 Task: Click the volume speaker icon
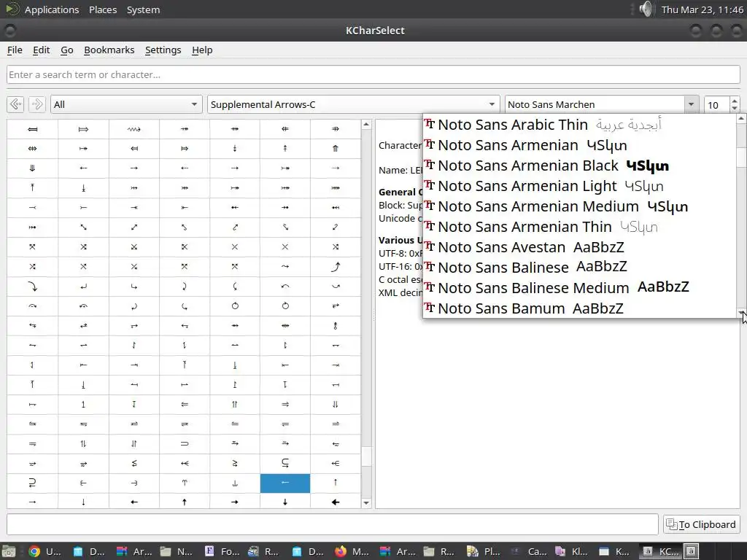tap(646, 9)
